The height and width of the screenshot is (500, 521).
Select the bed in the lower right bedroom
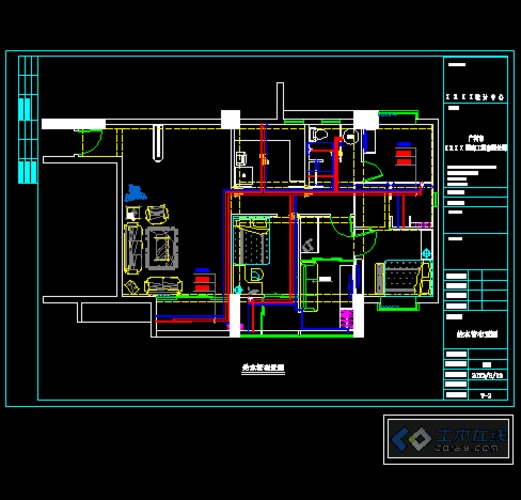[404, 277]
